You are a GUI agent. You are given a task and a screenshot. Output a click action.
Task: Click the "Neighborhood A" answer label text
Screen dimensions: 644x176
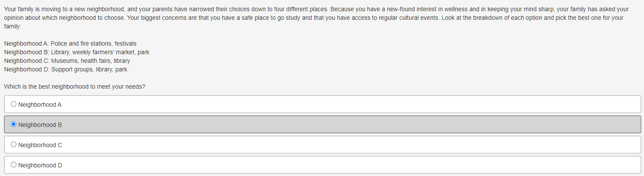click(40, 105)
